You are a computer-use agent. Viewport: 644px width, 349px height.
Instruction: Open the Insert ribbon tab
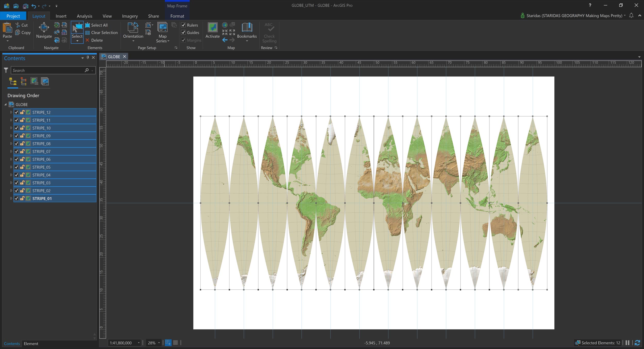click(x=61, y=16)
